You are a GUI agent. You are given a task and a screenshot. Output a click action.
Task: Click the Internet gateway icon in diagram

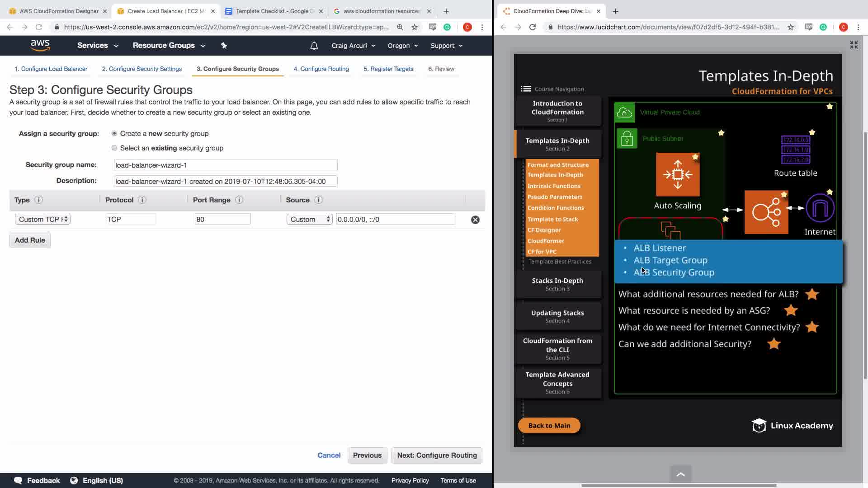tap(820, 208)
